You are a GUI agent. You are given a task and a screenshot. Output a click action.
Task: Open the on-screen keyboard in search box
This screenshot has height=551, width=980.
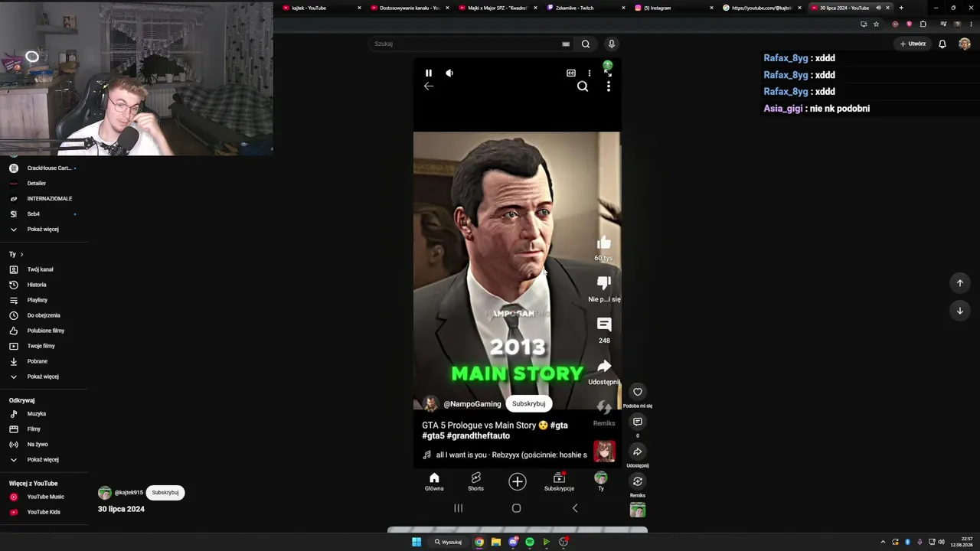[x=566, y=44]
